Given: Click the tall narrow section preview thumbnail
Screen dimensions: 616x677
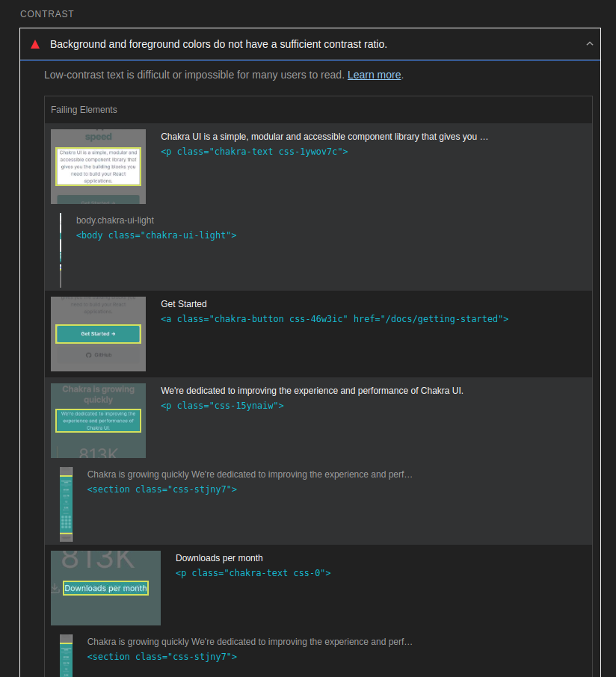Looking at the screenshot, I should (x=66, y=504).
